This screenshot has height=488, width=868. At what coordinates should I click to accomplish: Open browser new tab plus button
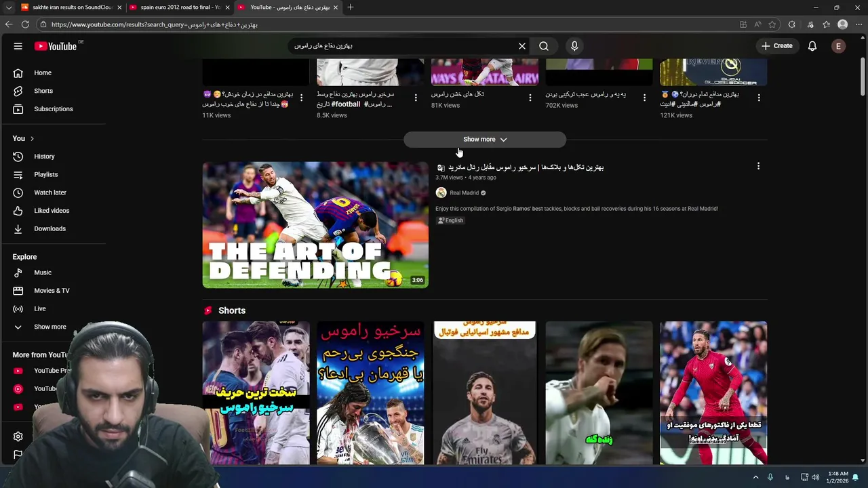click(x=351, y=7)
